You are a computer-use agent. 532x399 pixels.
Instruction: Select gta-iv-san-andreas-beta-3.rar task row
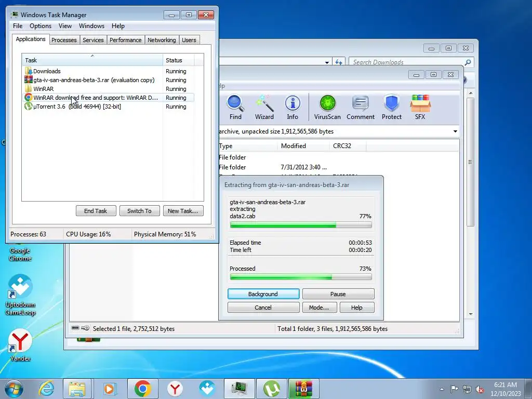pos(109,80)
